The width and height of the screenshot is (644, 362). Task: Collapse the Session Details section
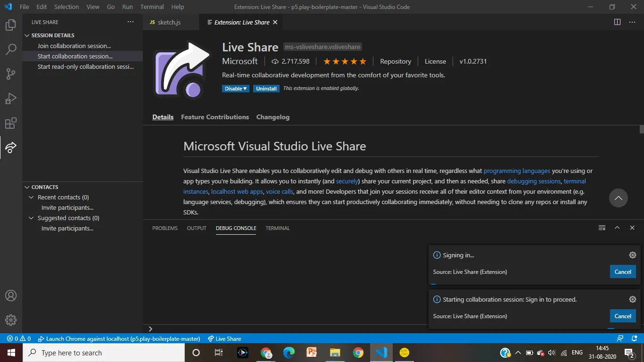click(27, 35)
